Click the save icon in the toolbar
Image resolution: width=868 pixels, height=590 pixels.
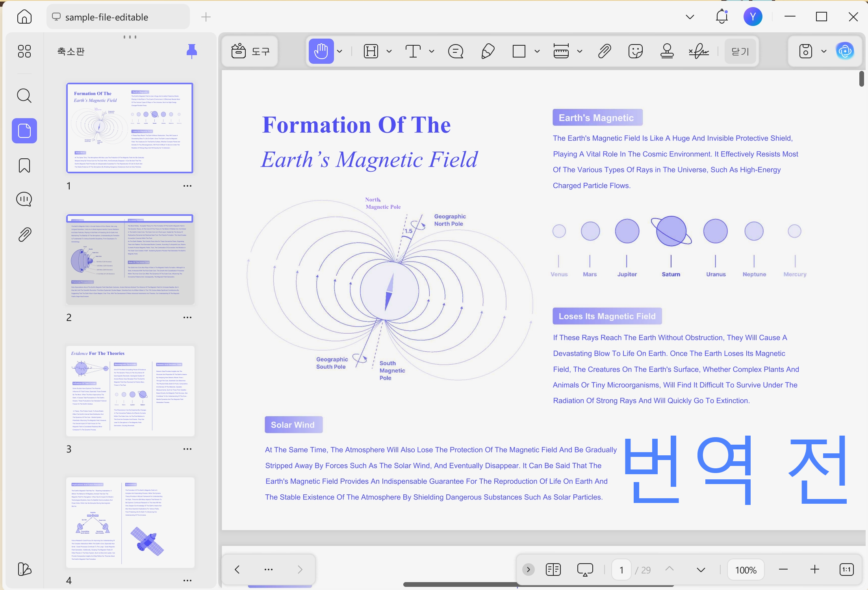point(806,51)
